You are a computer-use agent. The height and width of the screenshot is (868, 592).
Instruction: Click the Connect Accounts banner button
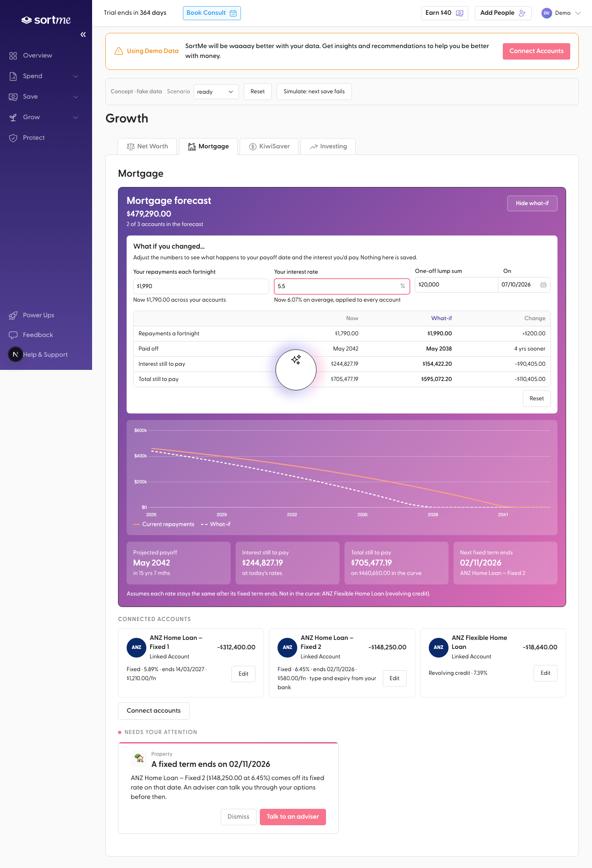click(x=536, y=51)
